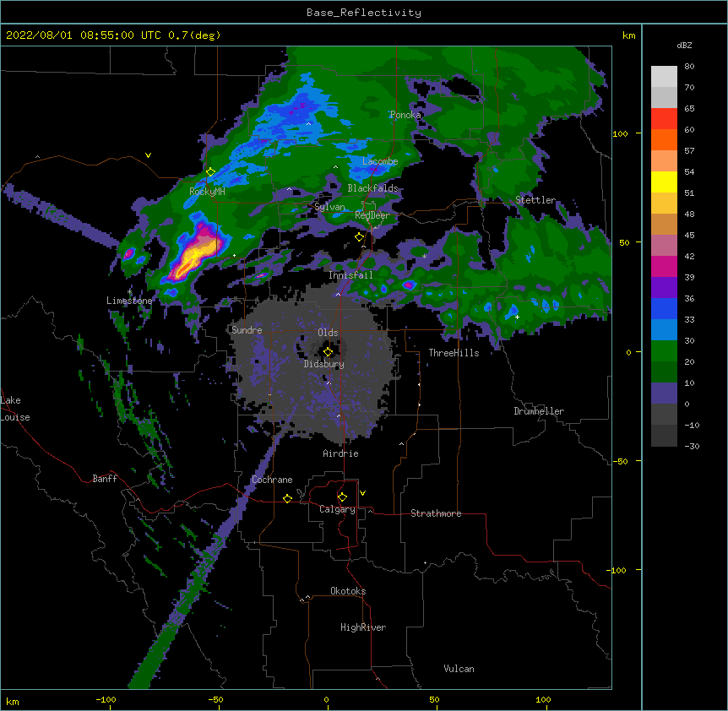Click the Base_Reflectivity title text

coord(364,13)
